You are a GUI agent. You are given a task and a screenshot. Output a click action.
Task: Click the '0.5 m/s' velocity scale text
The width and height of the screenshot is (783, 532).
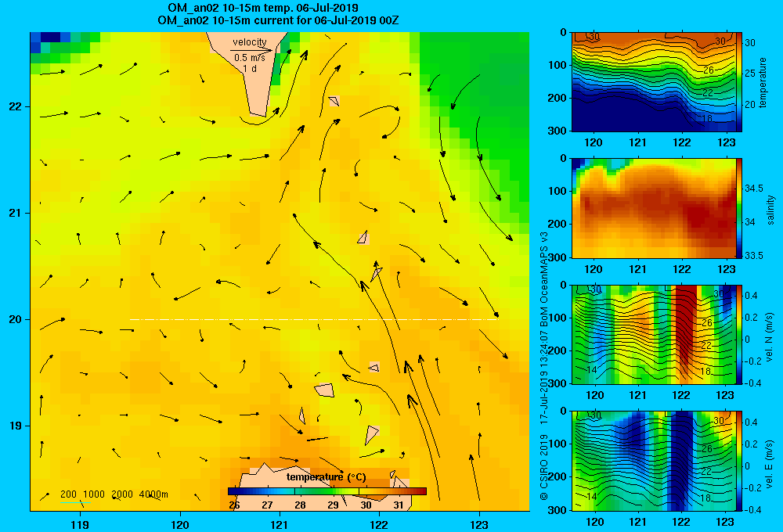250,58
